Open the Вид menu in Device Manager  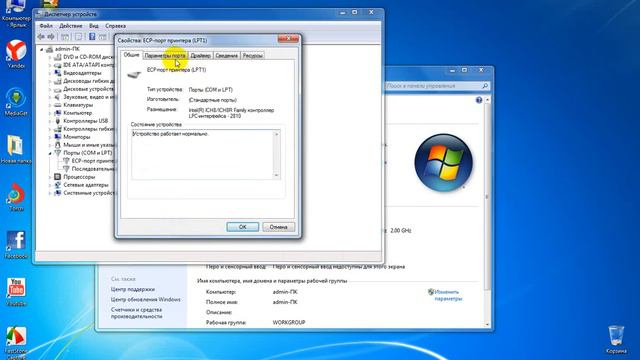(94, 26)
